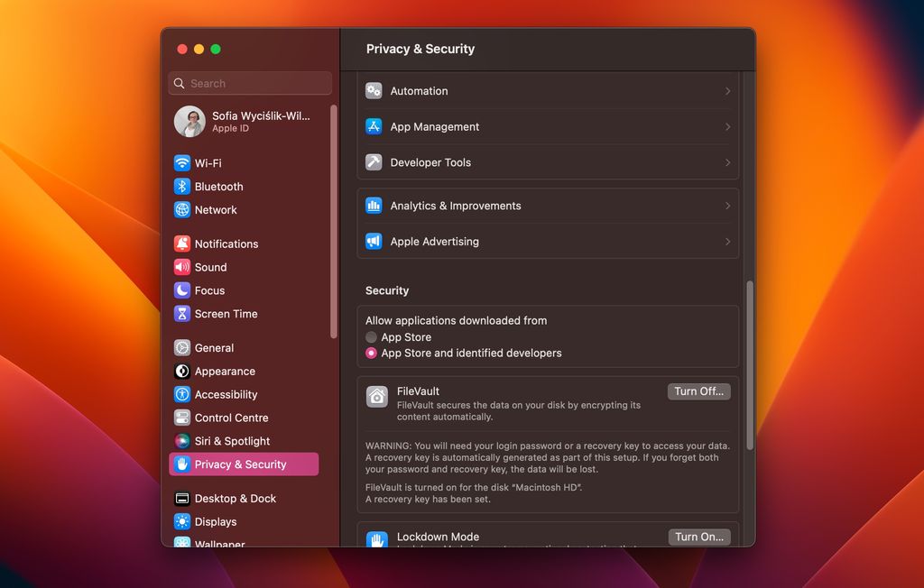Click the Accessibility person icon
The height and width of the screenshot is (588, 924).
182,394
